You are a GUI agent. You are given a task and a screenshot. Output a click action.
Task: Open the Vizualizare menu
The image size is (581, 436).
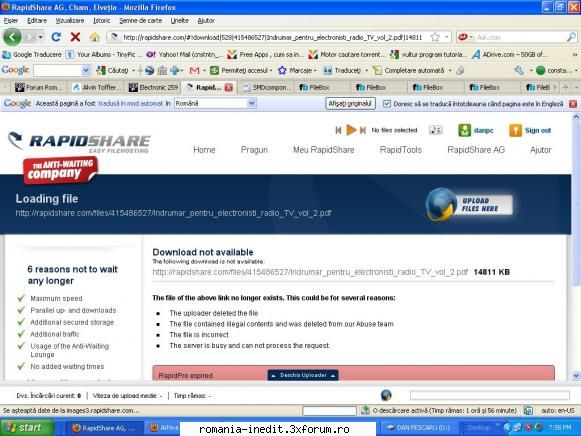70,21
